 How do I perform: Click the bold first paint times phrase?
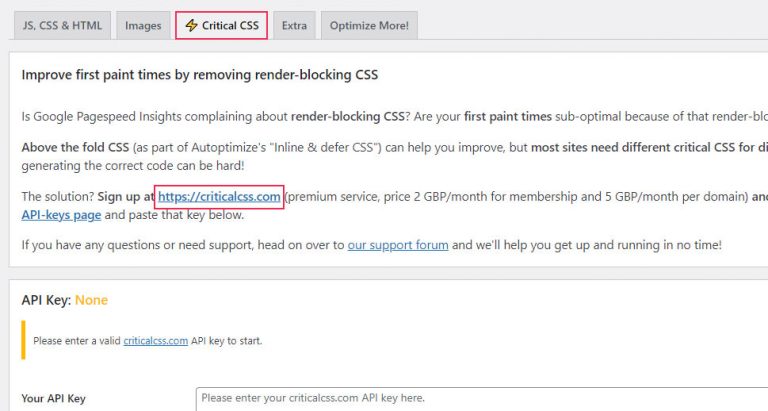(x=507, y=117)
